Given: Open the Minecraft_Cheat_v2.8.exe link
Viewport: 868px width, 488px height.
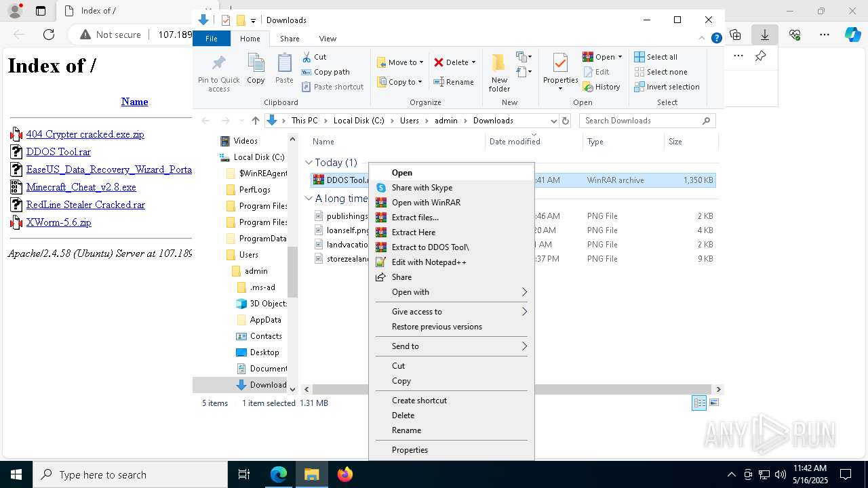Looking at the screenshot, I should [x=81, y=187].
